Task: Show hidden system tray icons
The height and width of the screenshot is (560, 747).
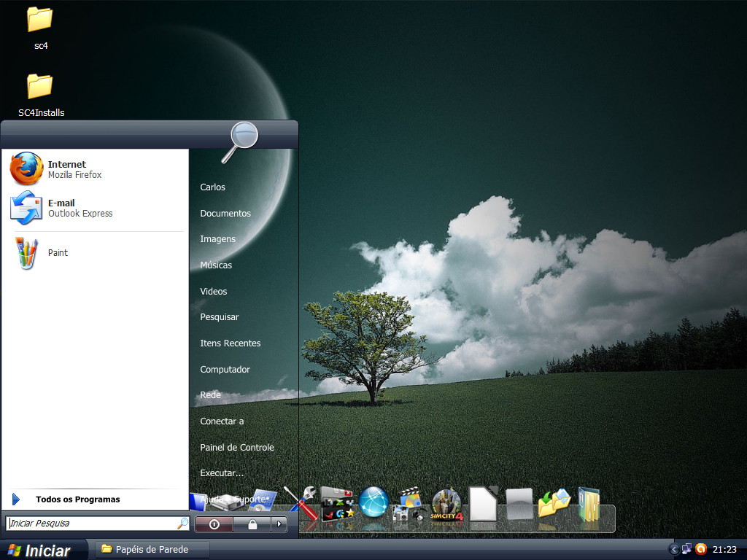Action: (x=674, y=549)
